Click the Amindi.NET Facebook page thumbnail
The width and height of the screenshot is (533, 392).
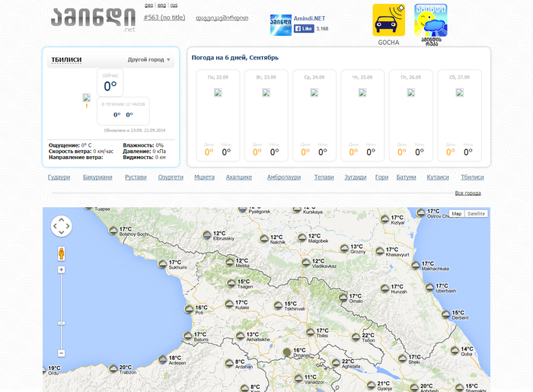[x=280, y=24]
